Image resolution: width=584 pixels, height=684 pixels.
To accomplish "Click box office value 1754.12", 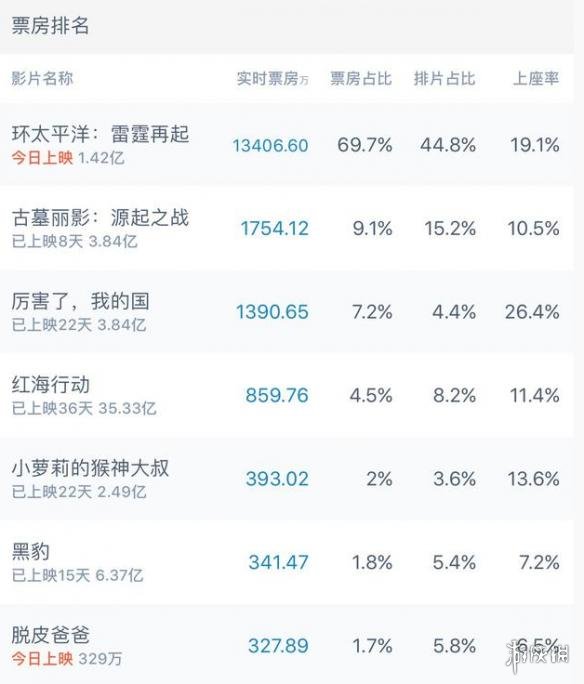I will tap(275, 229).
